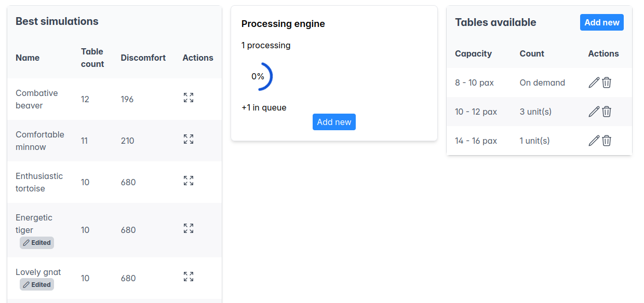
Task: Select the Combative beaver name cell
Action: [37, 99]
